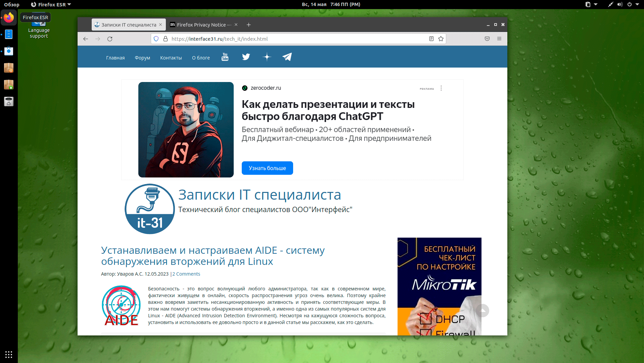Click the Узнать больше ad button
Viewport: 644px width, 363px height.
click(x=267, y=168)
